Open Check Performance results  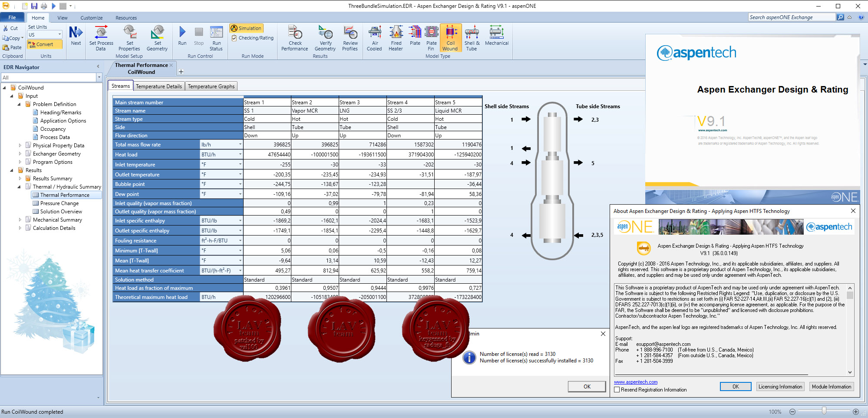point(295,38)
